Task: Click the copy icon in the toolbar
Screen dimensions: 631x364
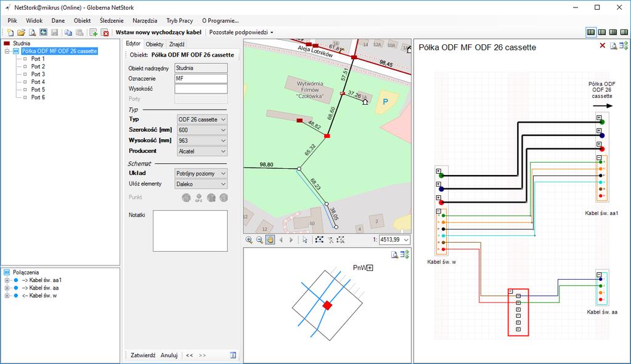Action: [x=68, y=33]
